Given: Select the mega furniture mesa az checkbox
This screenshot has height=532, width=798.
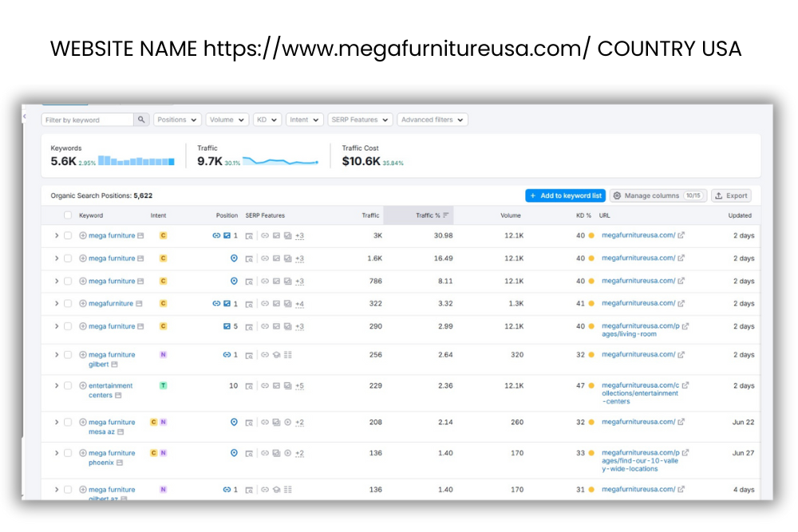Looking at the screenshot, I should 68,422.
